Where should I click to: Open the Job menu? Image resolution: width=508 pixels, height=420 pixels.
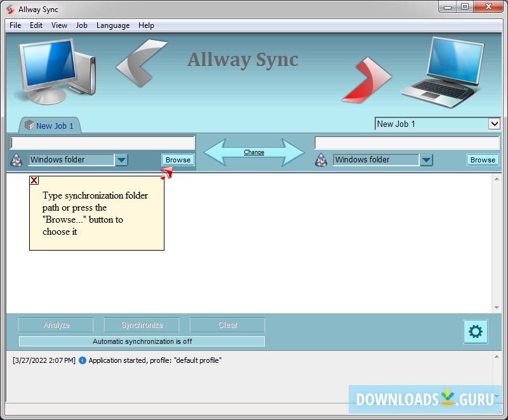(81, 25)
